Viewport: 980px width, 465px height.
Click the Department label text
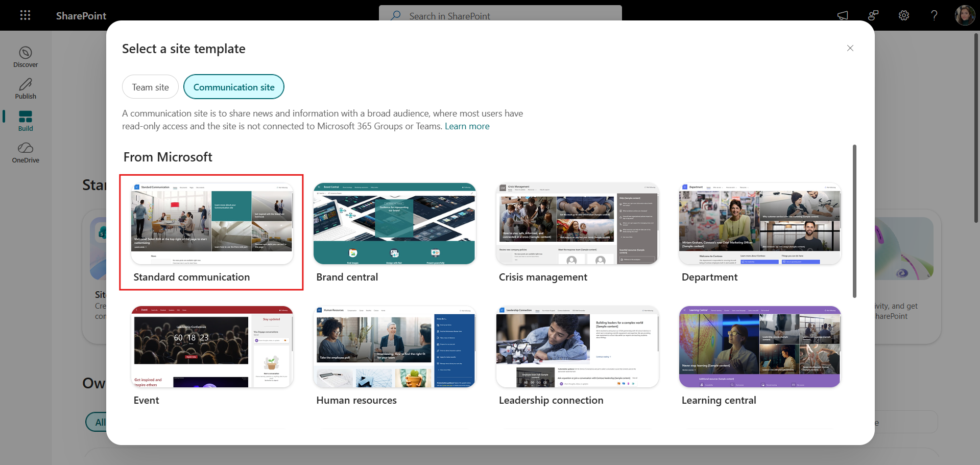[709, 277]
